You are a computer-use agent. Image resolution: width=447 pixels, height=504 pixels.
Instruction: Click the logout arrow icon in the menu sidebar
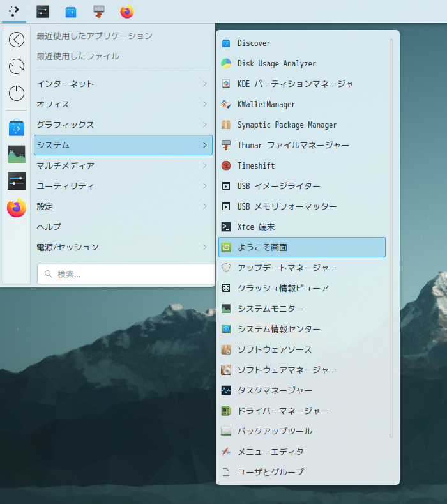click(x=17, y=40)
